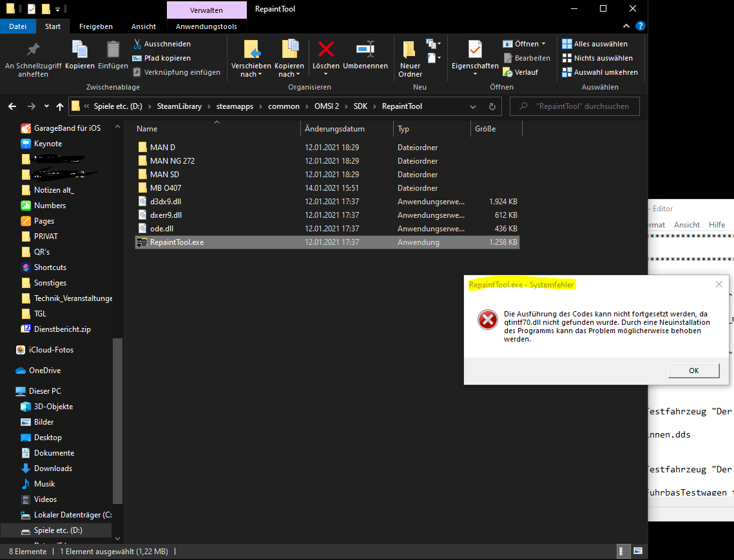Open the Ansicht ribbon tab
The image size is (734, 560).
pos(143,26)
